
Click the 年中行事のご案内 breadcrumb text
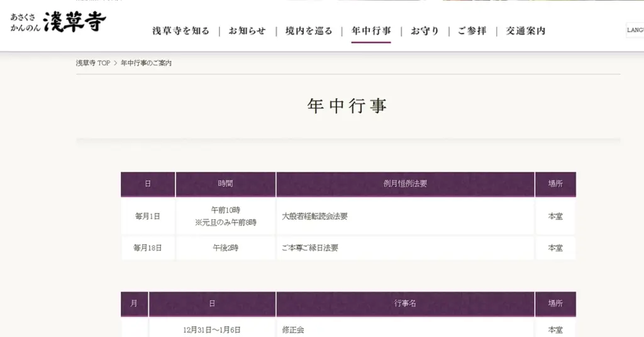point(146,64)
